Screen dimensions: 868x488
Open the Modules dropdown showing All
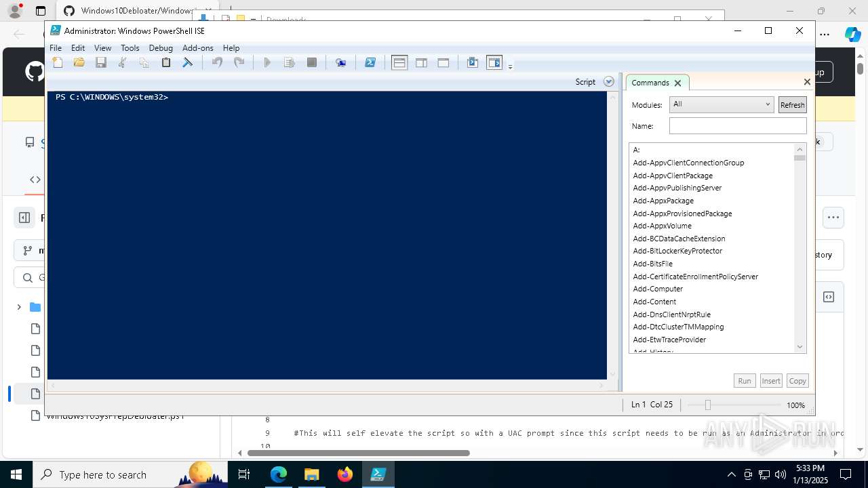(722, 104)
